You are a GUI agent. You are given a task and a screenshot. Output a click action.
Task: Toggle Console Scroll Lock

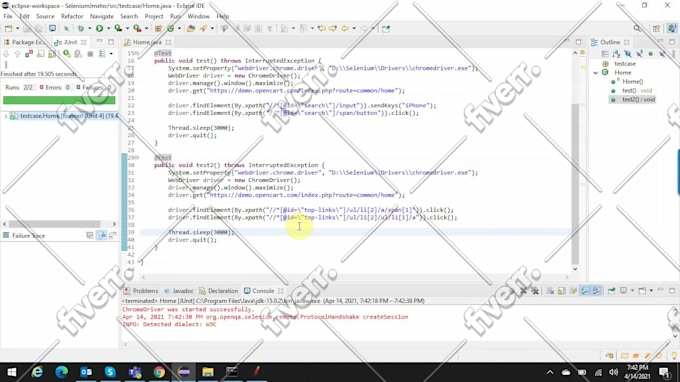point(562,291)
